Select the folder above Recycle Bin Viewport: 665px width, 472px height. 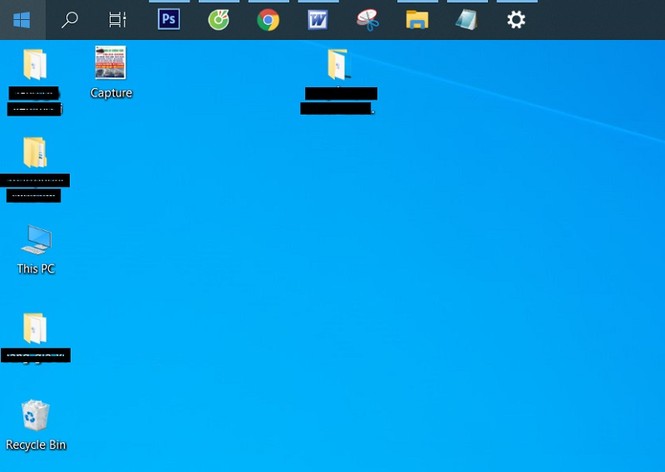pyautogui.click(x=35, y=328)
